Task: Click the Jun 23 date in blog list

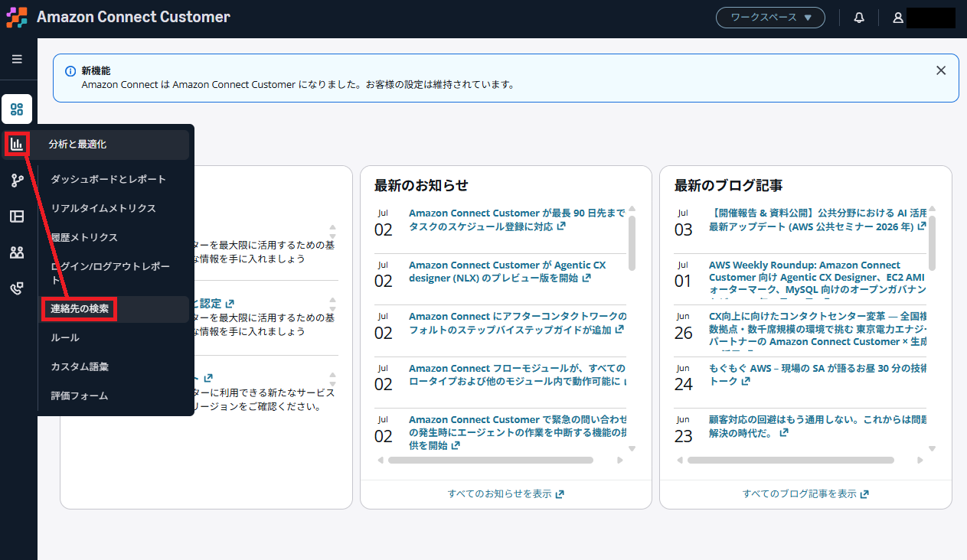Action: (683, 429)
